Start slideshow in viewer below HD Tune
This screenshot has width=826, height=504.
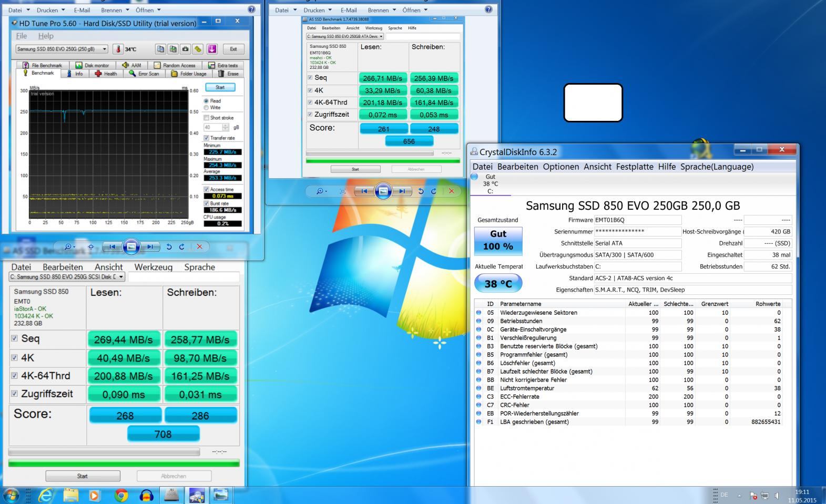pyautogui.click(x=131, y=246)
